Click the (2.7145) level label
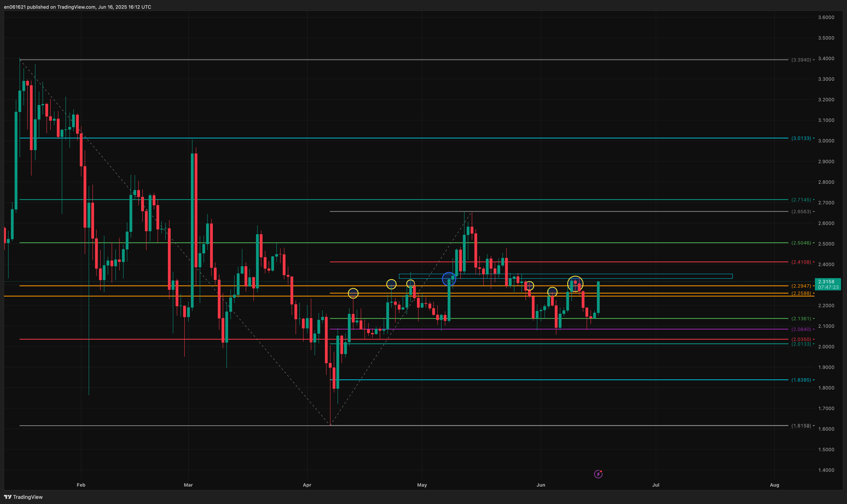Screen dimensions: 847x504 tap(801, 200)
